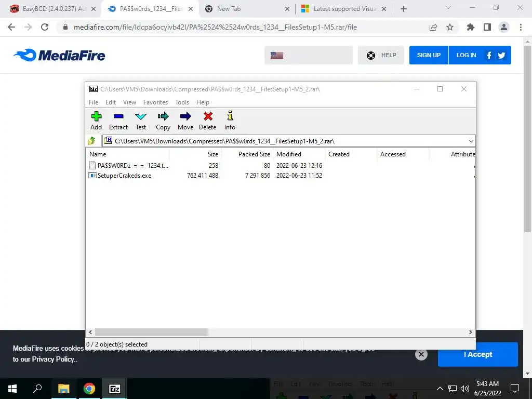Image resolution: width=532 pixels, height=399 pixels.
Task: Click the SIGN UP button
Action: pos(429,55)
